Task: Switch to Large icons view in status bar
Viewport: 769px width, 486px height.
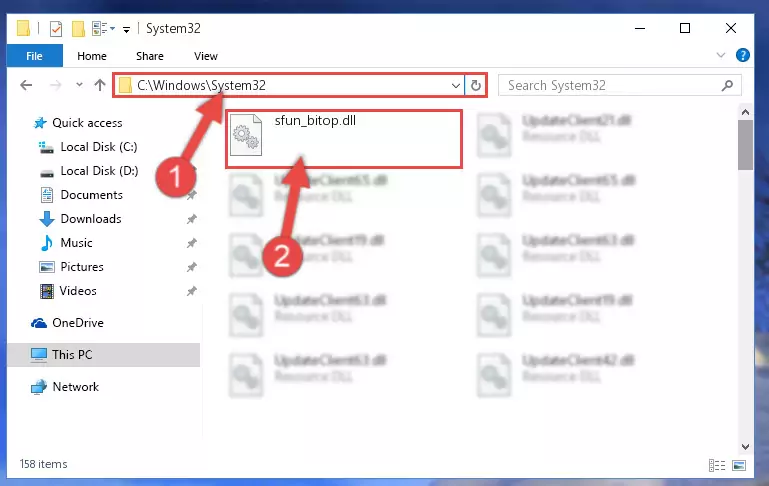Action: [739, 465]
